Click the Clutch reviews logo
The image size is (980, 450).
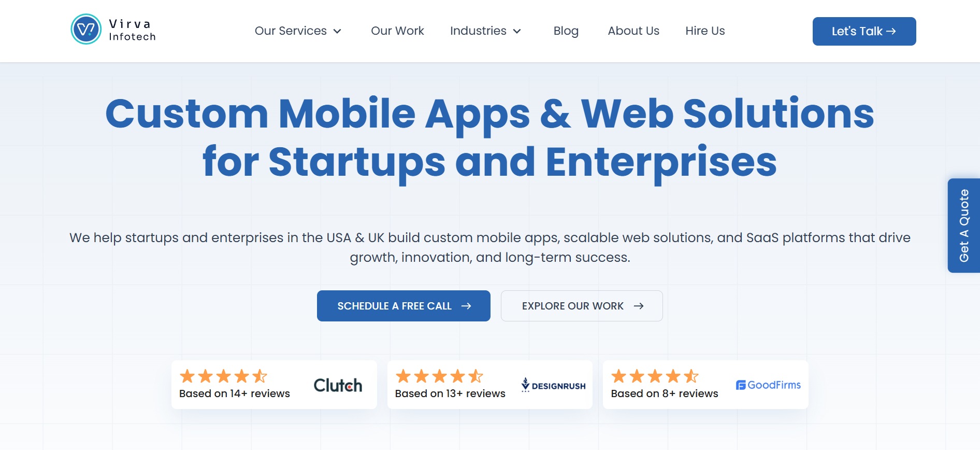pyautogui.click(x=337, y=385)
